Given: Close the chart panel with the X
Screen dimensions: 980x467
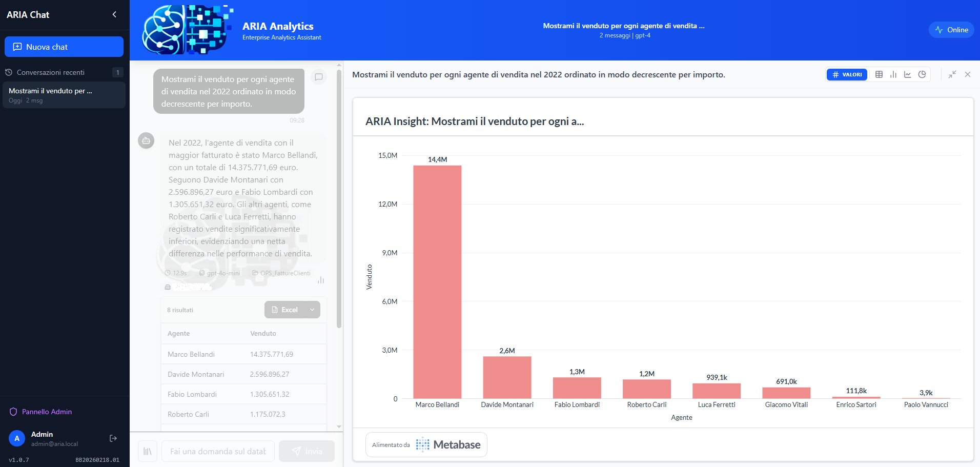Looking at the screenshot, I should tap(968, 74).
